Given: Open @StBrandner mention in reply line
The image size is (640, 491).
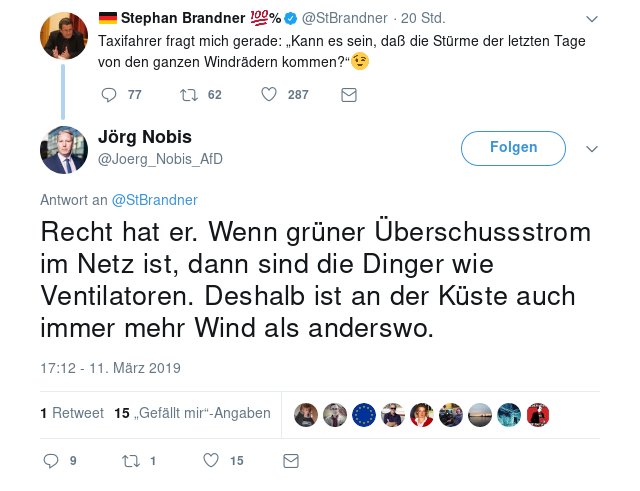Looking at the screenshot, I should [x=154, y=199].
